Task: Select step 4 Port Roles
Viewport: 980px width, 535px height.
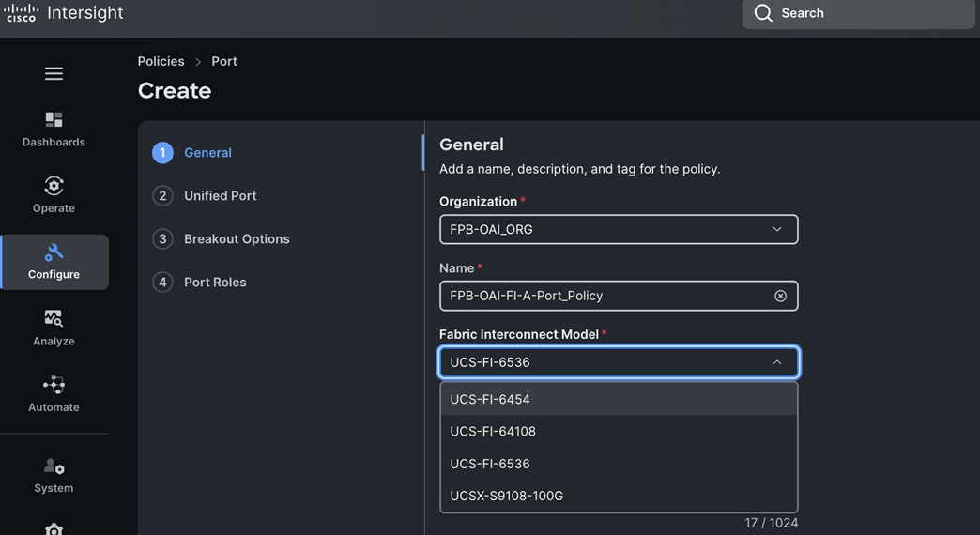Action: pyautogui.click(x=199, y=282)
